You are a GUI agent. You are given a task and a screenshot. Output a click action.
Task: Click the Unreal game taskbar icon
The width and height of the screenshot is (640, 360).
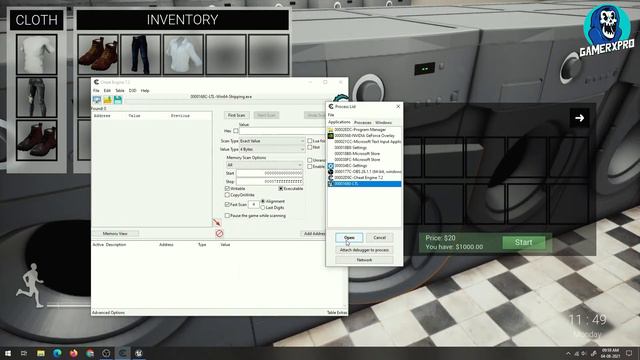coord(139,353)
